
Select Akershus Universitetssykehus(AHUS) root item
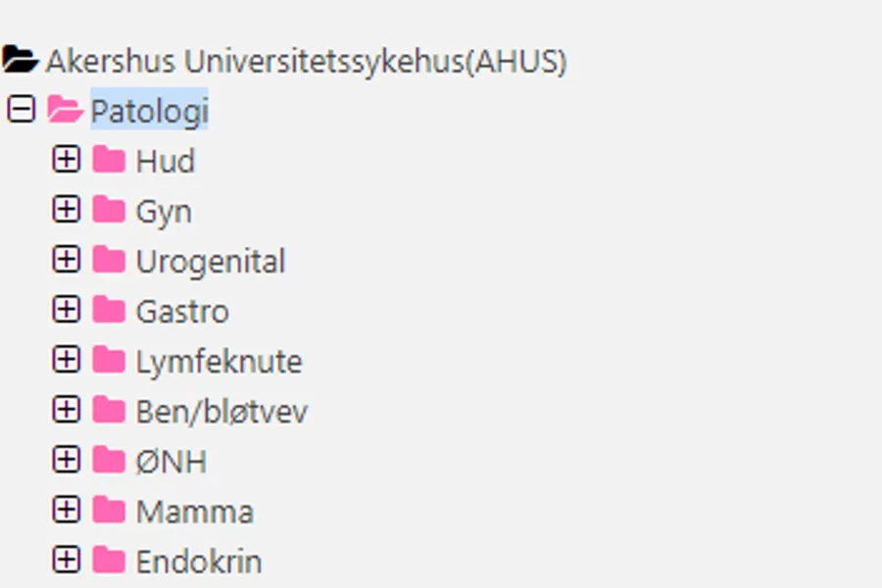pyautogui.click(x=306, y=62)
